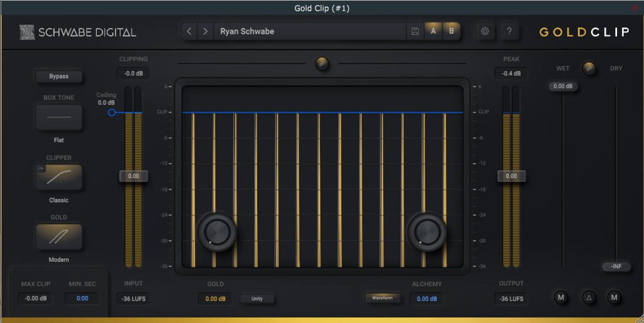Toggle the Unity gain button
The image size is (644, 323).
point(257,298)
